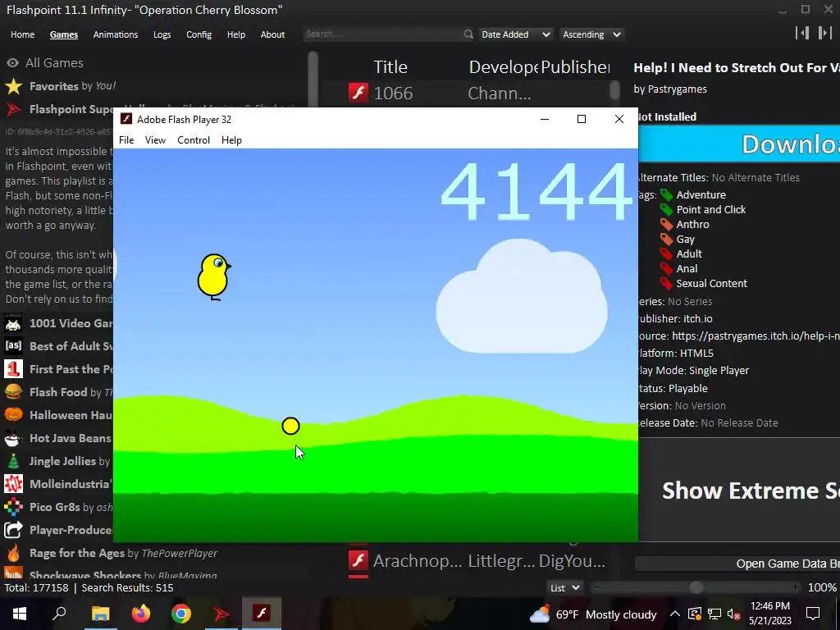Click the weather widget on taskbar
Image resolution: width=840 pixels, height=630 pixels.
coord(592,614)
